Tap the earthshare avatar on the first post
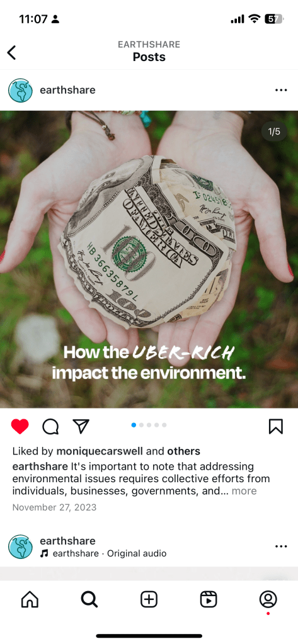This screenshot has height=644, width=298. click(20, 91)
